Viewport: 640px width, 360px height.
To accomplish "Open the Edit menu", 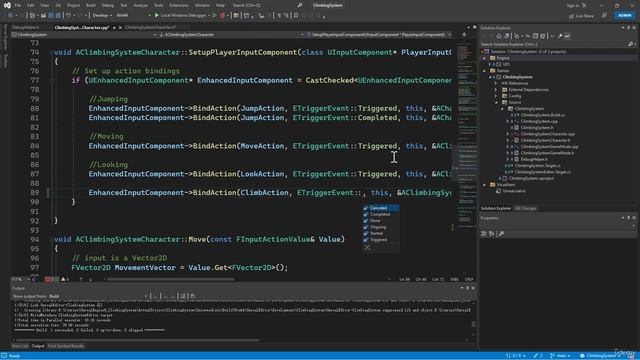I will [31, 5].
